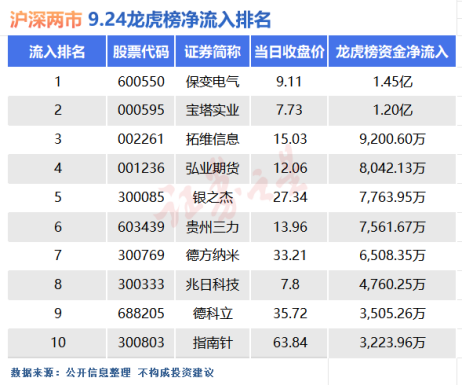Screen dimensions: 463x385
Task: Click closing price 13.96
Action: click(290, 227)
